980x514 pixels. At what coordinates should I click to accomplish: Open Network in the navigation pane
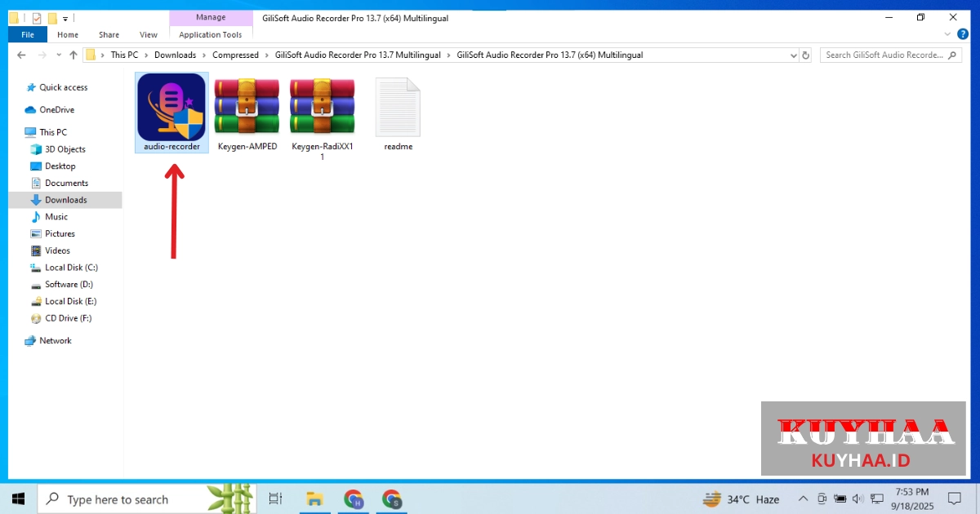point(48,340)
